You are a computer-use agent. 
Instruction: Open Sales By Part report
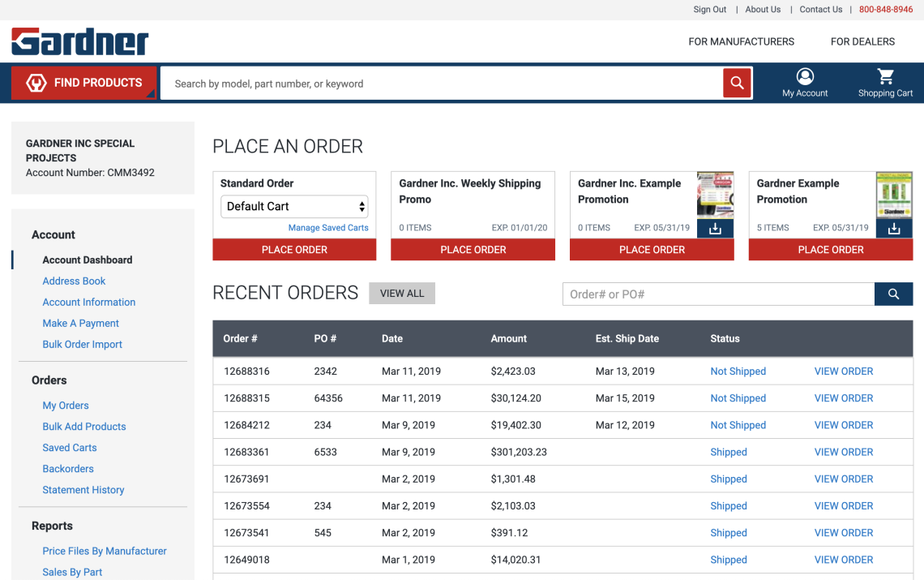pos(72,573)
